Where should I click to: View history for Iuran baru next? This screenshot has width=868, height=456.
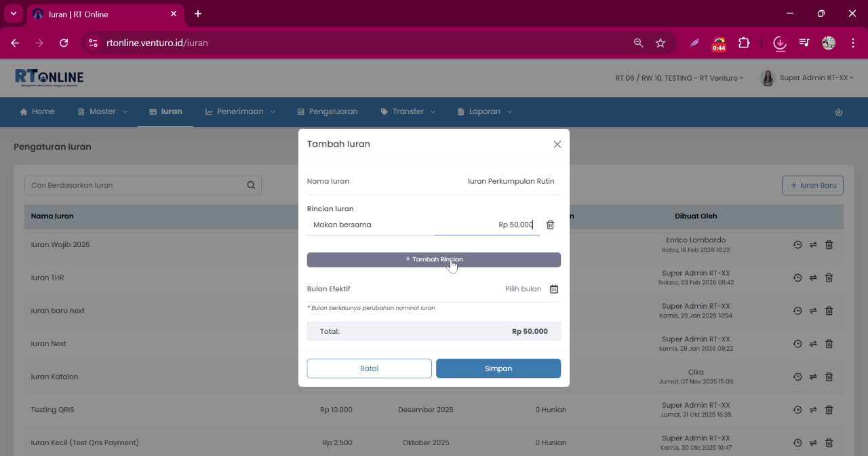797,311
